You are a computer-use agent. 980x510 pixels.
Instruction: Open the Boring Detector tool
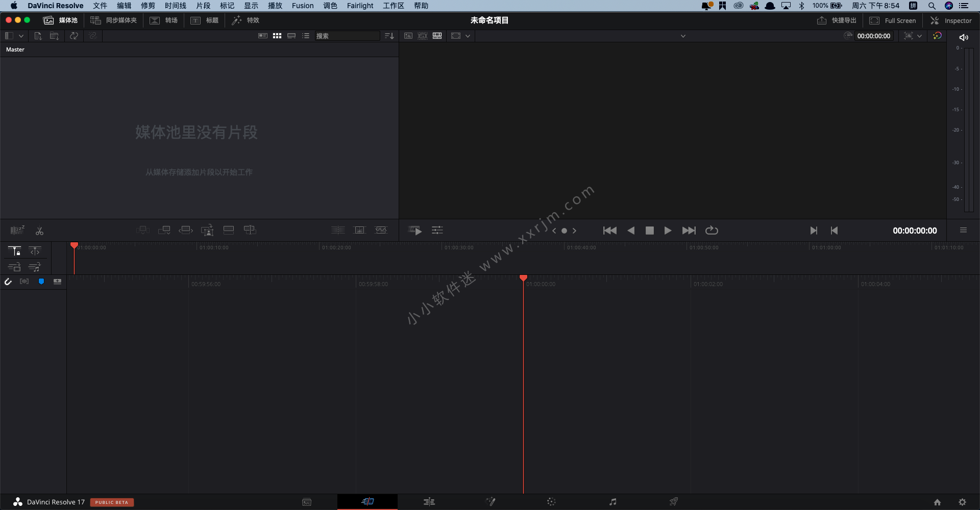[17, 231]
